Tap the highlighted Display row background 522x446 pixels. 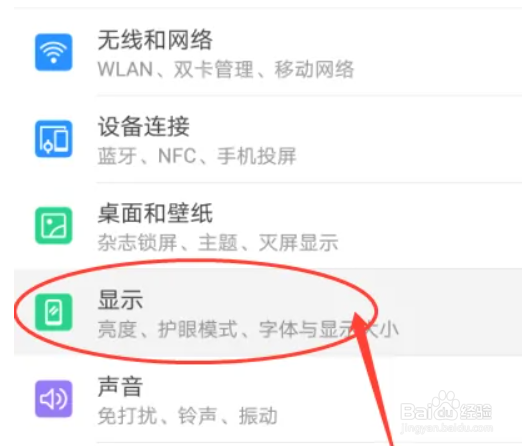point(268,312)
